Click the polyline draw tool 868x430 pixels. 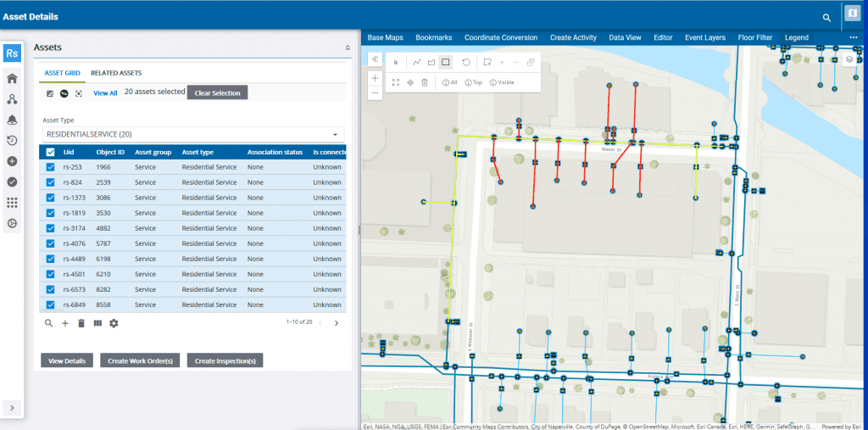pos(417,62)
